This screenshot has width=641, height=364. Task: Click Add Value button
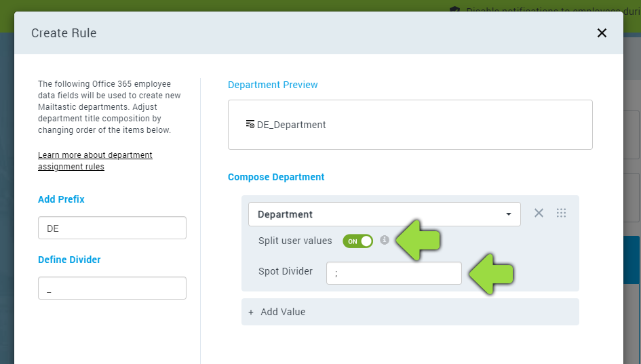(x=410, y=312)
